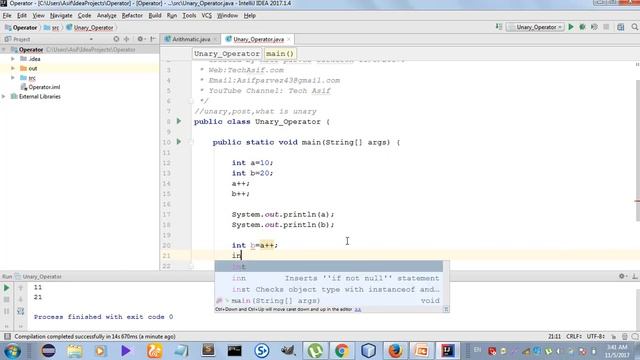Open the Windows Start menu
640x360 pixels.
[x=12, y=351]
